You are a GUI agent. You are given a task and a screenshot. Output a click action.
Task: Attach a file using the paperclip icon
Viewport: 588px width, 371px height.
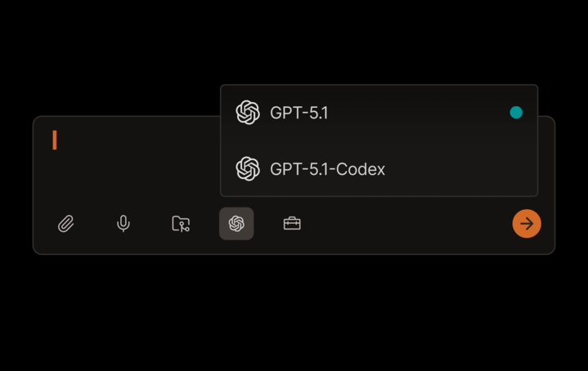click(x=66, y=224)
